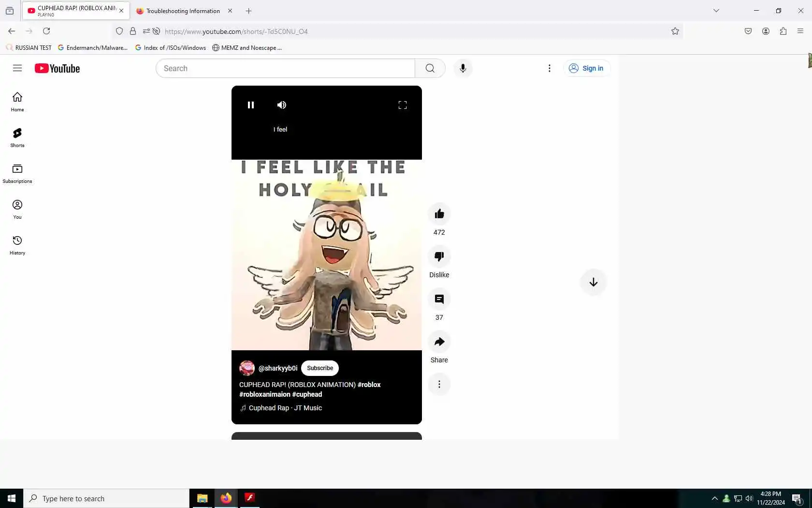Open Home in the sidebar
The height and width of the screenshot is (508, 812).
click(x=17, y=102)
